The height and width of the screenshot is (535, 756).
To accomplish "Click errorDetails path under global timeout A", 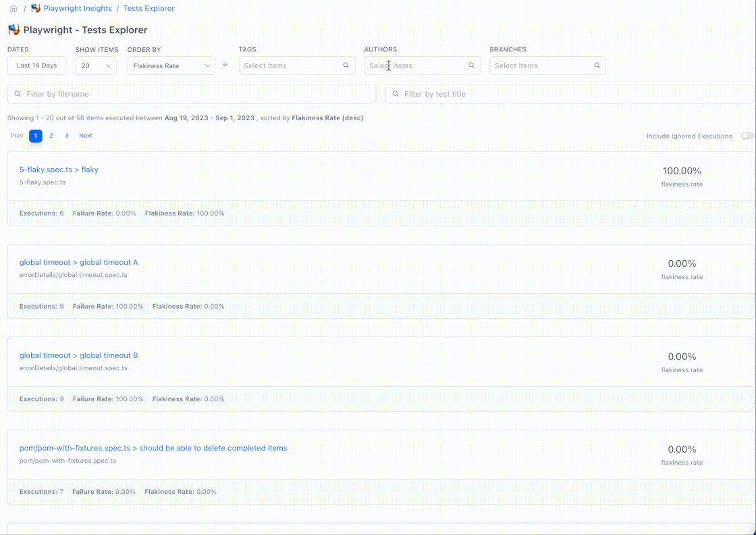I will click(74, 275).
